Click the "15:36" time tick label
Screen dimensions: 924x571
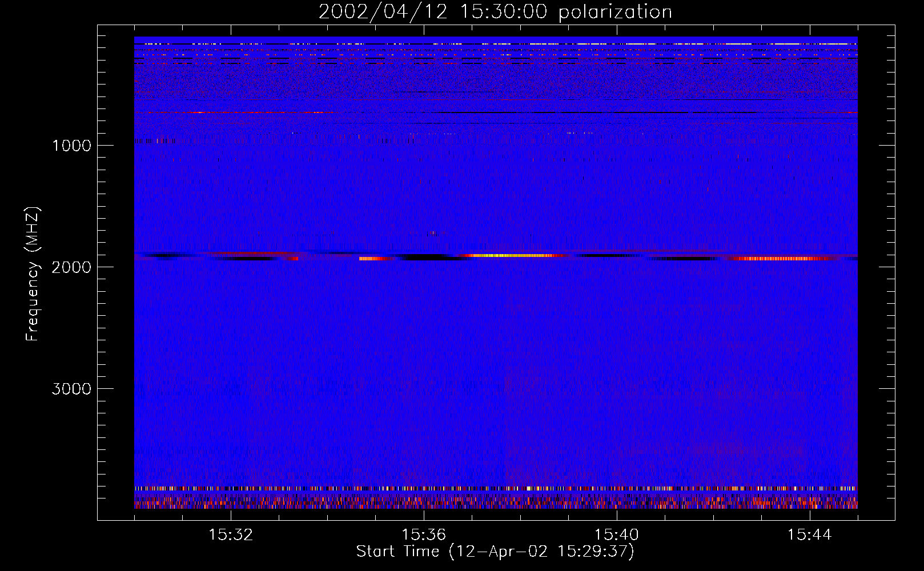tap(424, 535)
